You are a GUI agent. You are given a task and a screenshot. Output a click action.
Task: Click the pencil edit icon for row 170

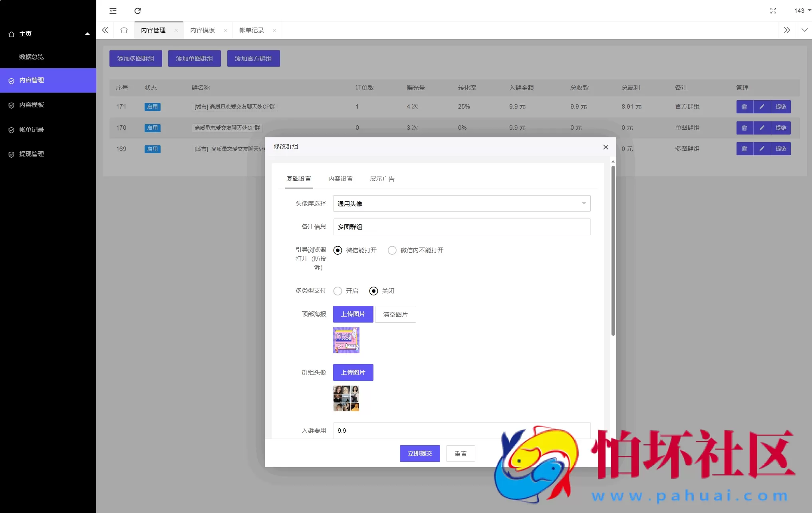tap(762, 128)
